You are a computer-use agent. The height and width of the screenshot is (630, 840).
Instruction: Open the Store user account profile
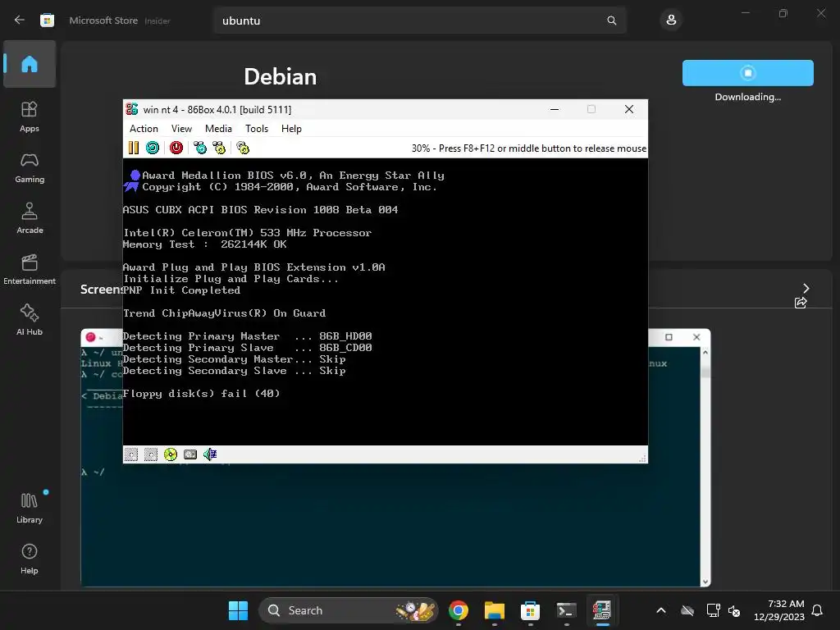pyautogui.click(x=671, y=21)
